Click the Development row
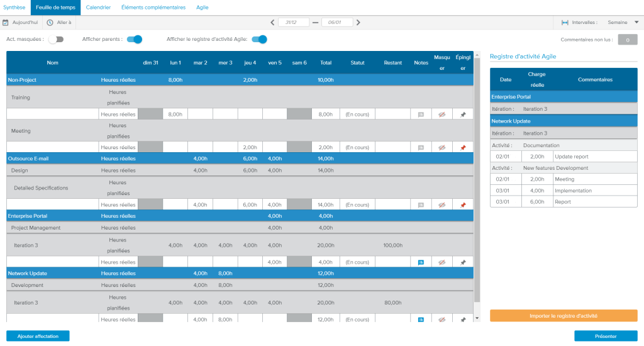 click(240, 285)
